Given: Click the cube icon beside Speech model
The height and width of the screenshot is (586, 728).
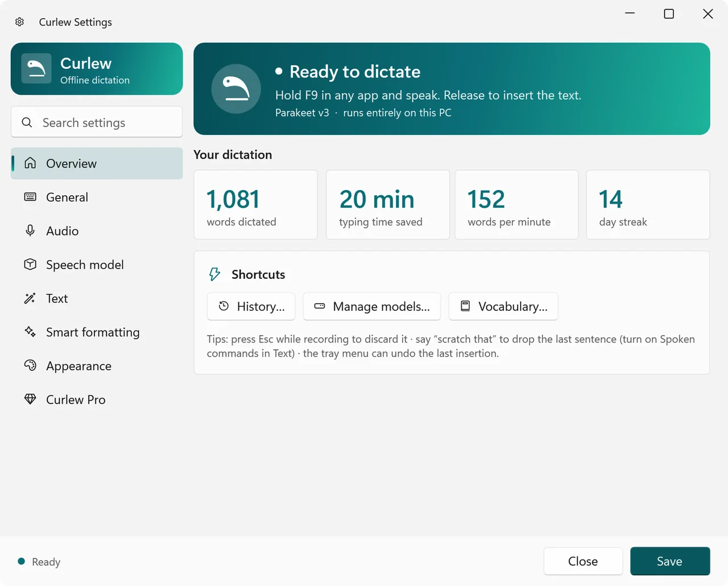Looking at the screenshot, I should point(30,264).
